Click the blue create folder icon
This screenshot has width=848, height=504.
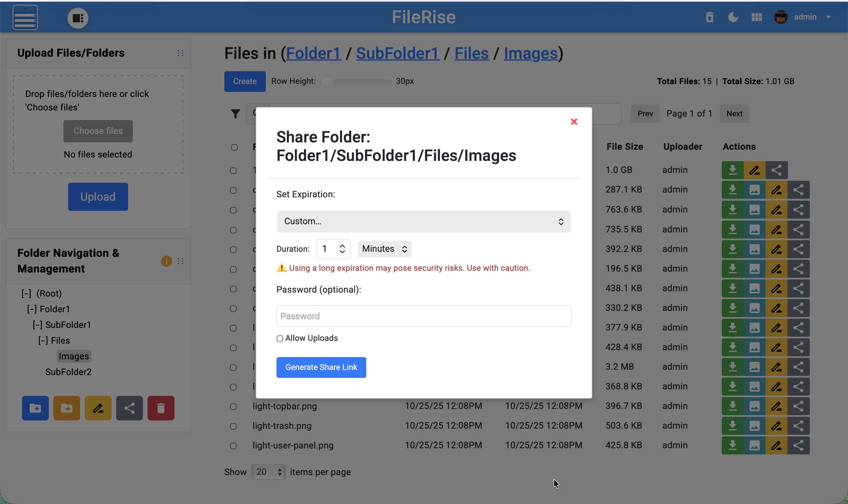[x=35, y=408]
